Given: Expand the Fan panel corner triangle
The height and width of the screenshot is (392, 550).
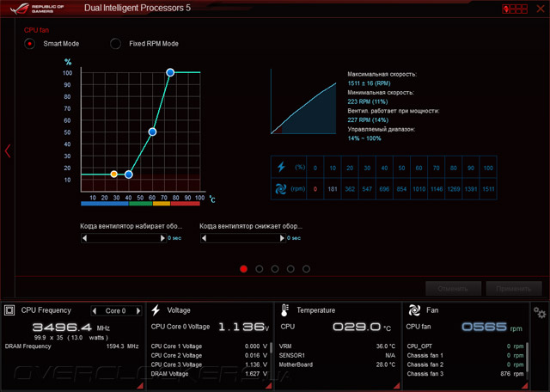Looking at the screenshot, I should [523, 386].
